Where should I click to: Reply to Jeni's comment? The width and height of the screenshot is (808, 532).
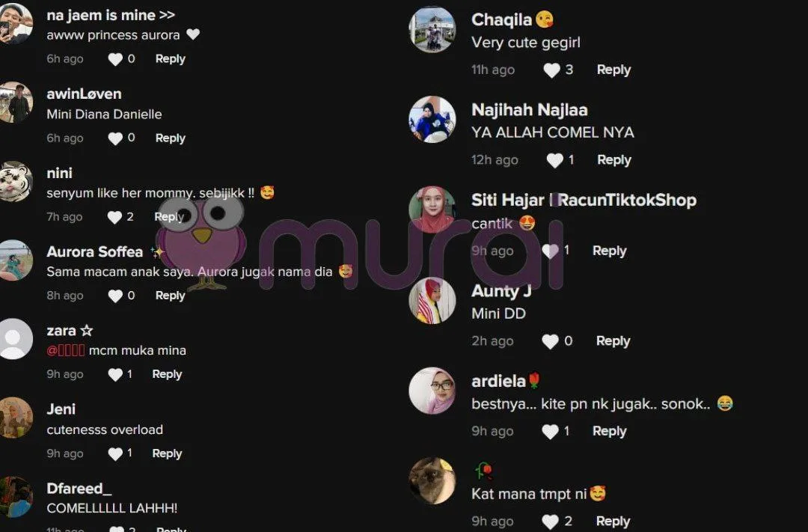167,453
